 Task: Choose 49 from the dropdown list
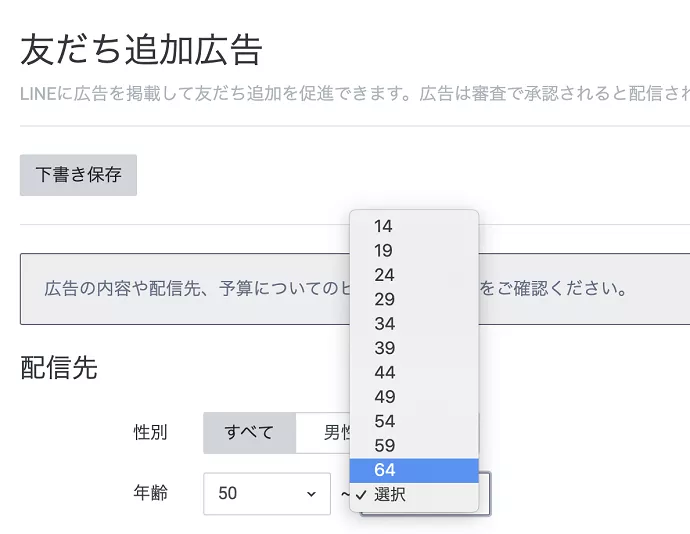tap(384, 397)
